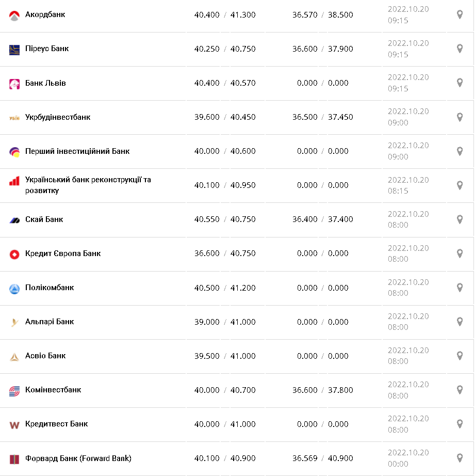Viewport: 475px width, 476px height.
Task: Select Форвард Банк (Forward Bank) name
Action: (78, 458)
